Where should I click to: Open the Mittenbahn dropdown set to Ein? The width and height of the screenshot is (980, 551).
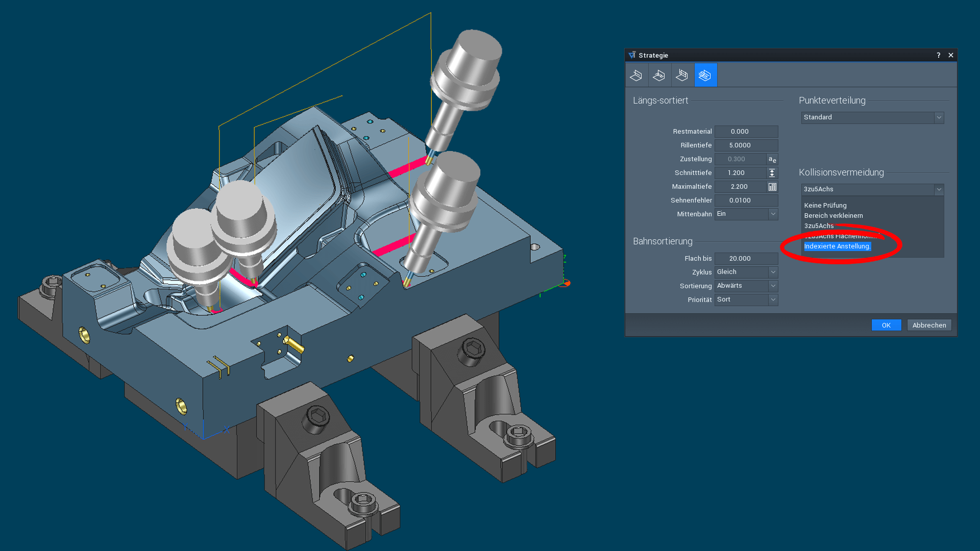click(773, 214)
